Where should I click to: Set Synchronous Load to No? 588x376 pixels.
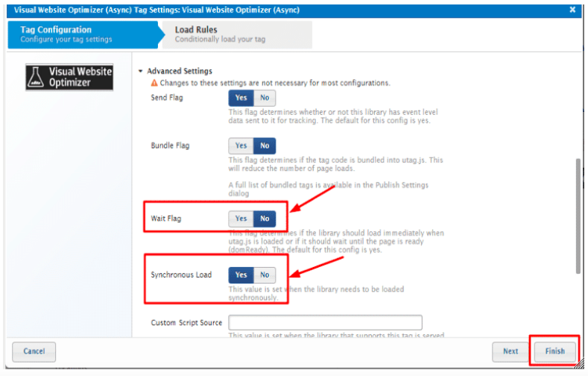point(265,275)
